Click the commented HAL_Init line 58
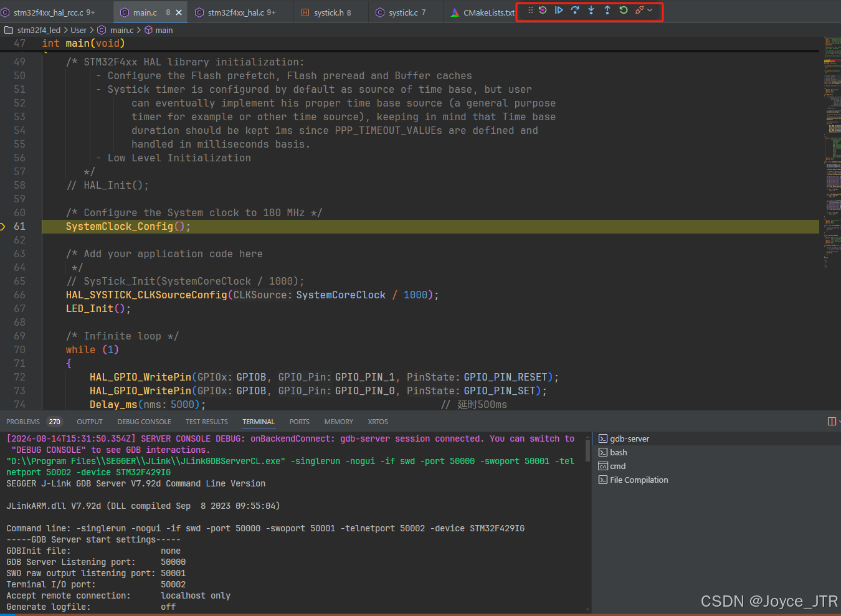Screen dimensions: 841x616 pyautogui.click(x=108, y=185)
